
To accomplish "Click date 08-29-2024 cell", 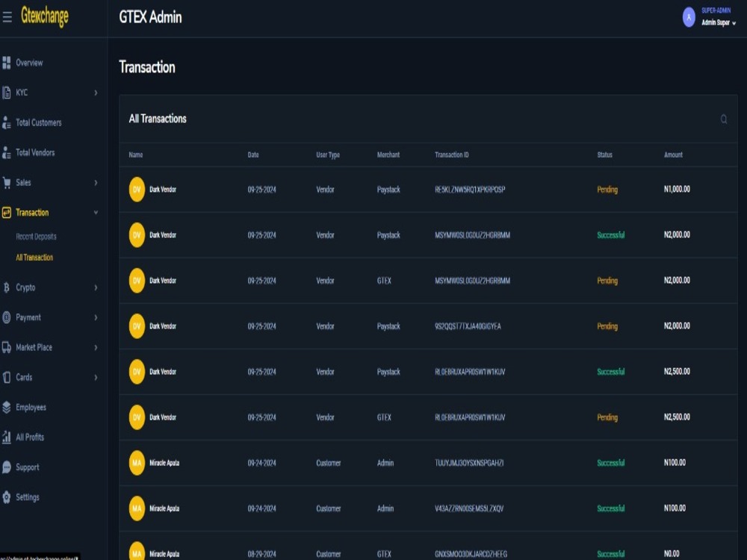I will point(261,554).
